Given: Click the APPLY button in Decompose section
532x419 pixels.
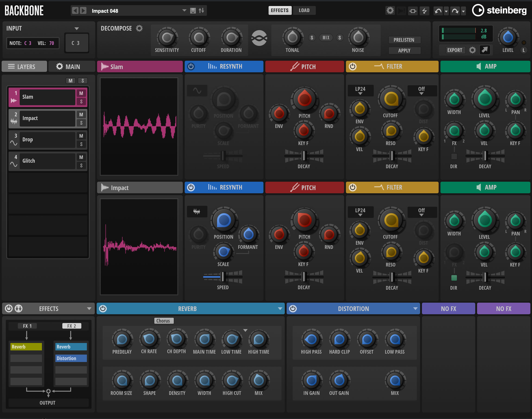Looking at the screenshot, I should coord(405,50).
